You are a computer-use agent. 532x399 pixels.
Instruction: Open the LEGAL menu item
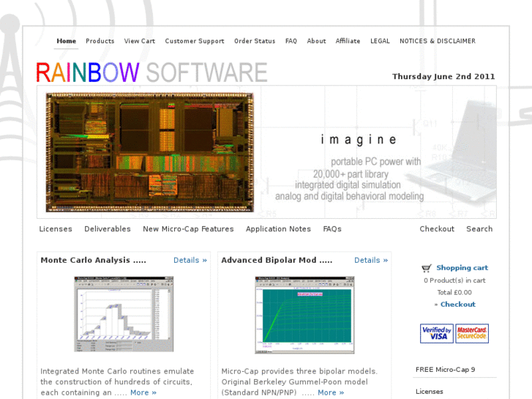380,41
